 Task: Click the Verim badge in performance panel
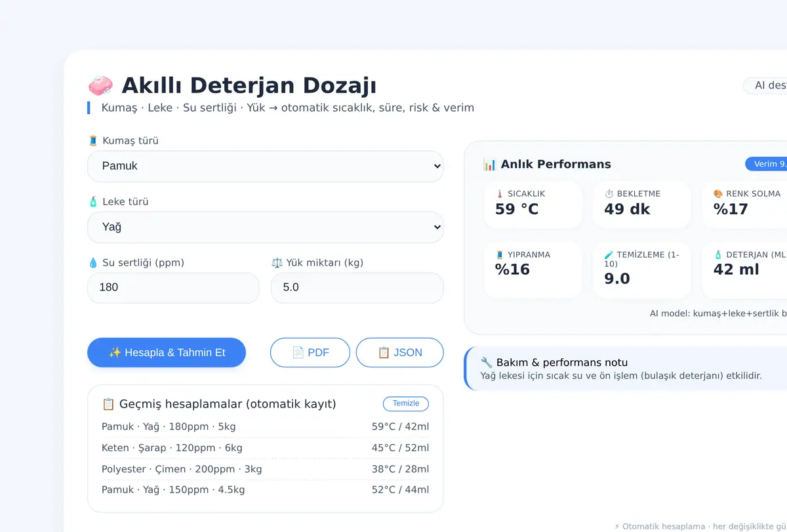pyautogui.click(x=766, y=164)
